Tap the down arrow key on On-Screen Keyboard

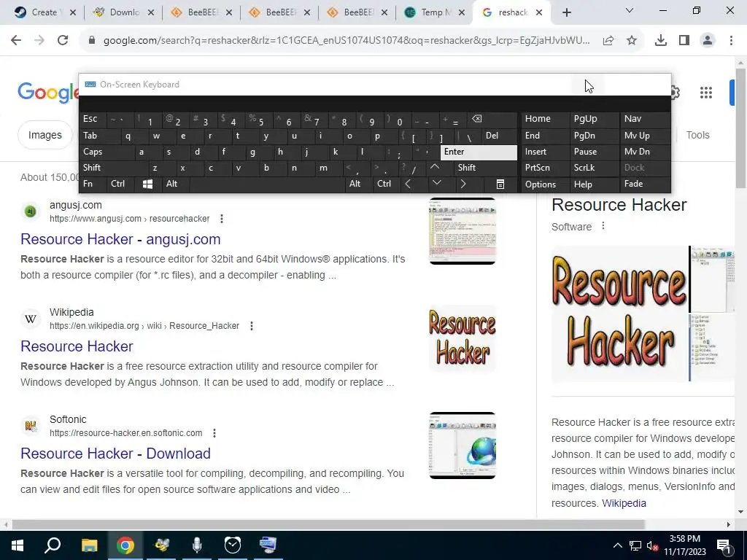pos(437,183)
